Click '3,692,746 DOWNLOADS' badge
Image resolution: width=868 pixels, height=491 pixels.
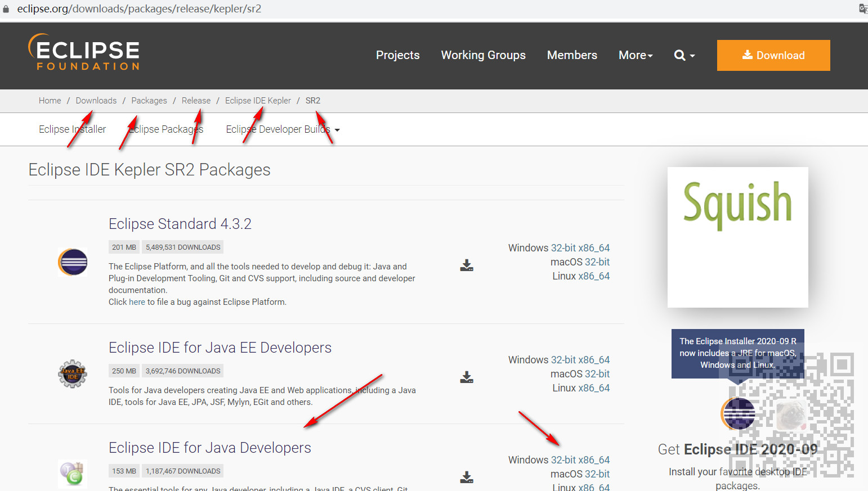click(183, 371)
